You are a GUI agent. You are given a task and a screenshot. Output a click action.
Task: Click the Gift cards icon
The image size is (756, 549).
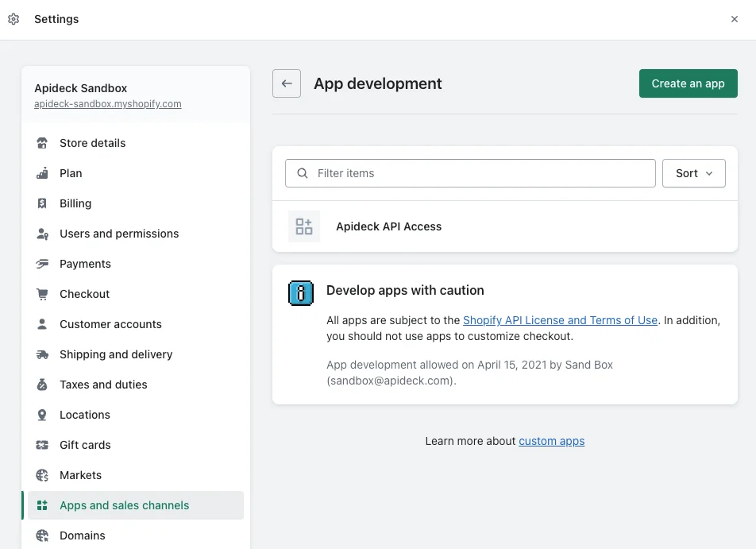pyautogui.click(x=42, y=445)
